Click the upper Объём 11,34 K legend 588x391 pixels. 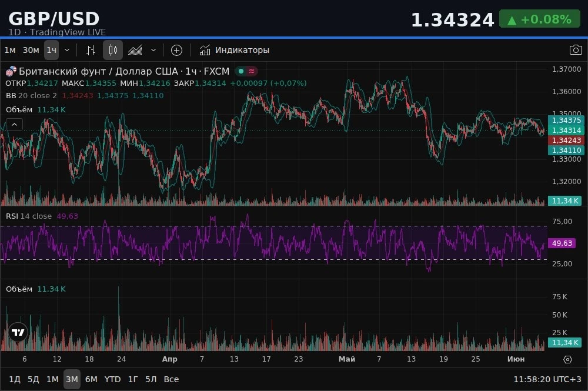36,110
